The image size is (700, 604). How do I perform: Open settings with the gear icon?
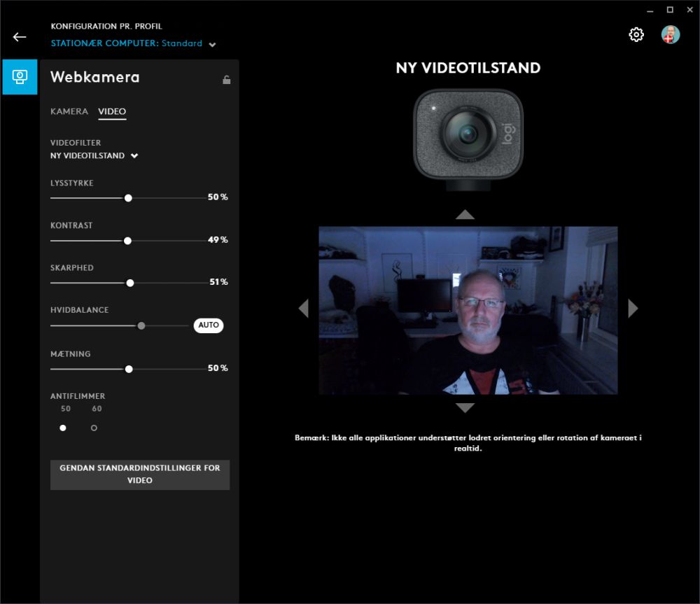pos(636,34)
